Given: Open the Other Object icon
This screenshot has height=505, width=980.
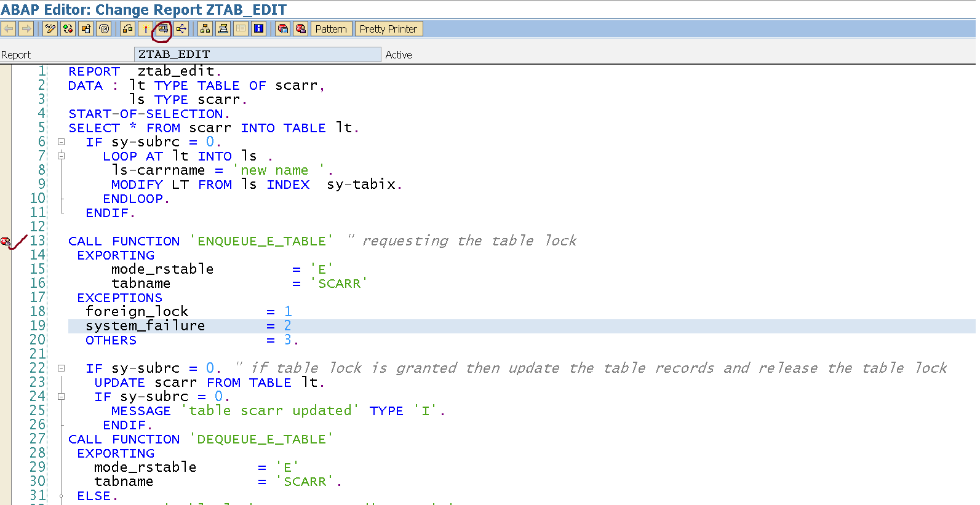Looking at the screenshot, I should (x=86, y=29).
